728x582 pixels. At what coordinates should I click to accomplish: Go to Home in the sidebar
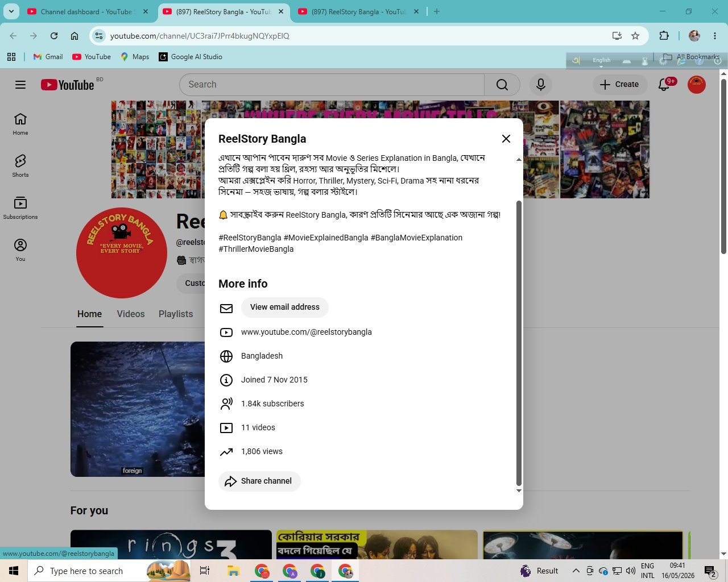pyautogui.click(x=20, y=124)
